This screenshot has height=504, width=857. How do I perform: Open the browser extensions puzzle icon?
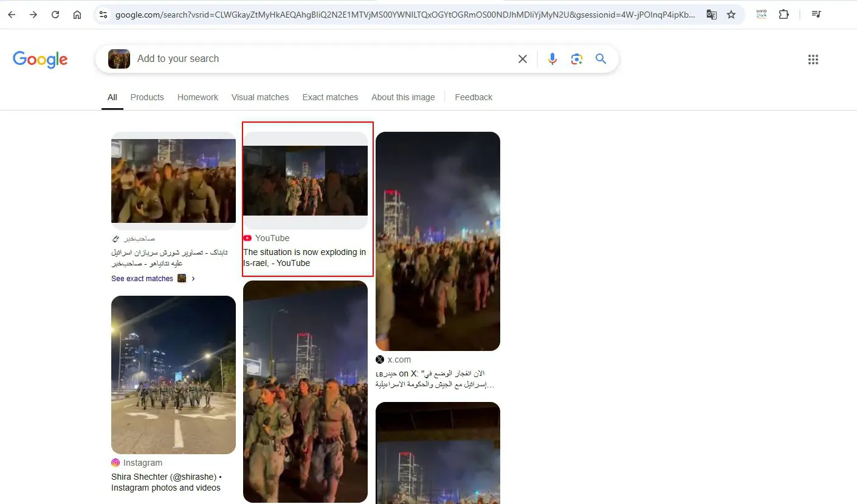[x=784, y=15]
